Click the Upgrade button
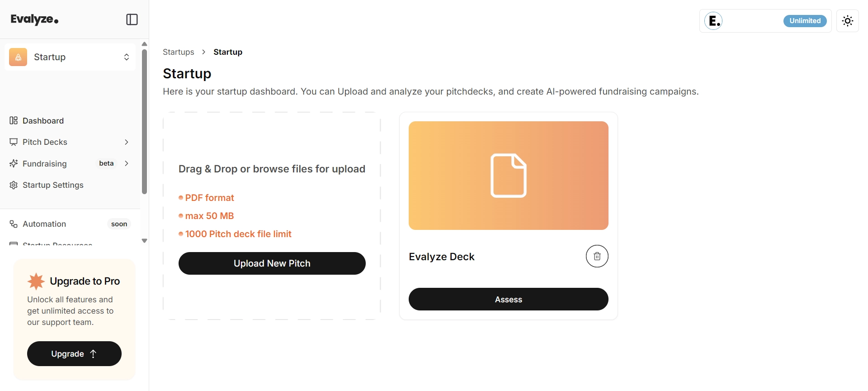 (74, 353)
